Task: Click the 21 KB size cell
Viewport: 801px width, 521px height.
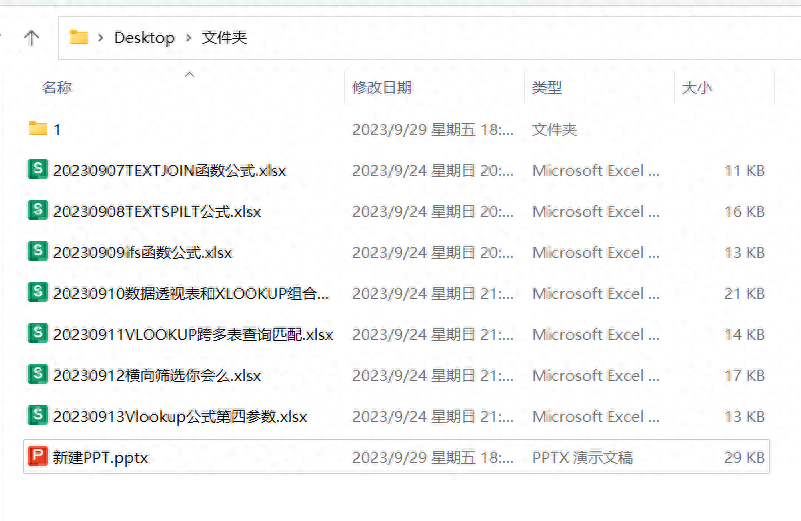Action: (x=744, y=293)
